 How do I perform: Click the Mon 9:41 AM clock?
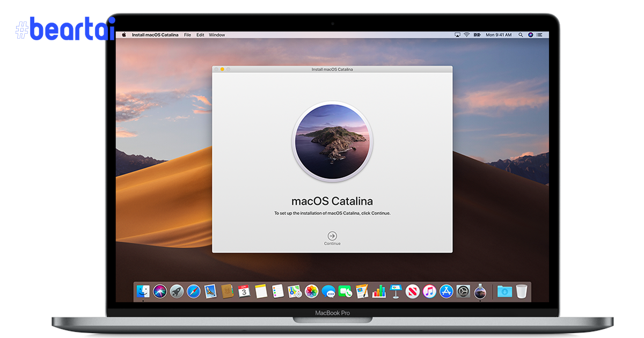tap(497, 34)
